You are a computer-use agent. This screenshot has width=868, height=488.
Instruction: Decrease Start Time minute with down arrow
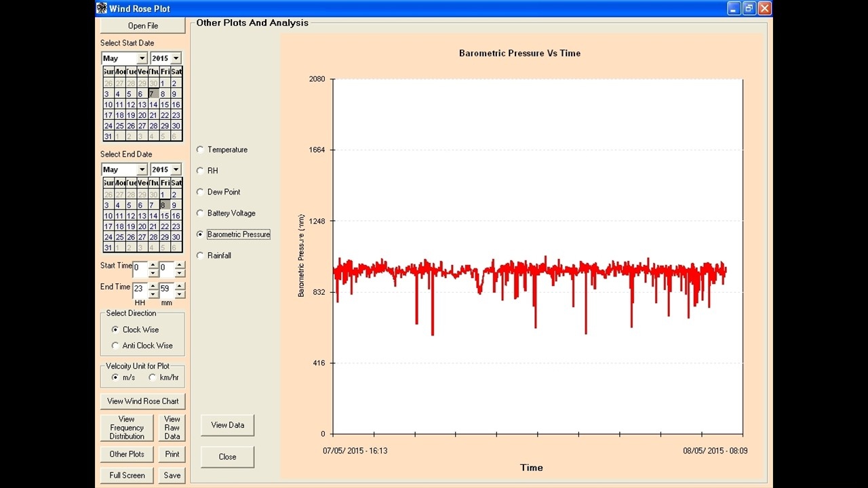[180, 272]
